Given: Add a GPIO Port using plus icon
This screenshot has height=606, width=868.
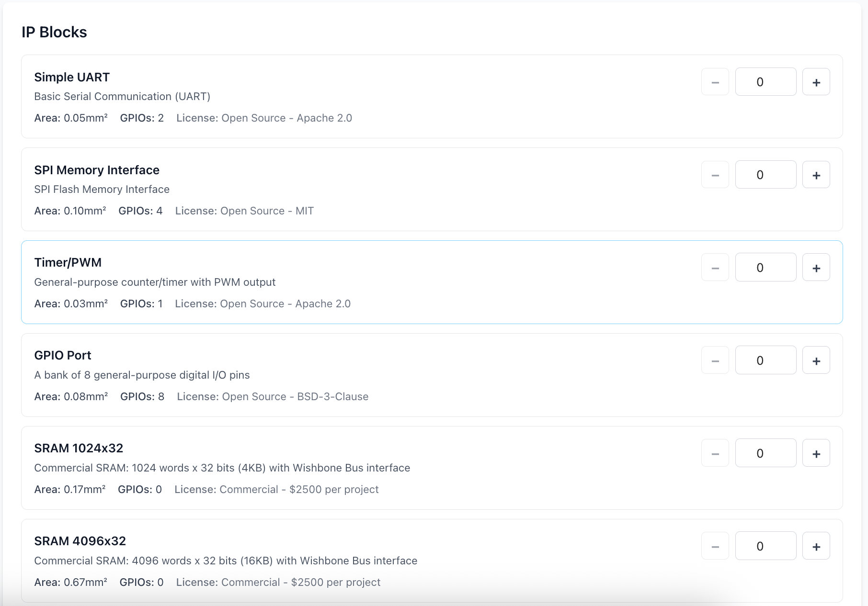Looking at the screenshot, I should pos(816,361).
